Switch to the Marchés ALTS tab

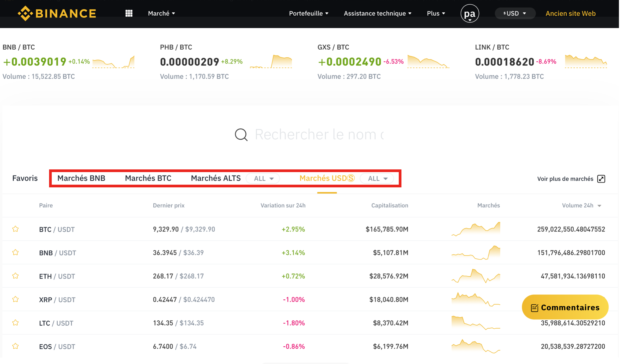[216, 178]
